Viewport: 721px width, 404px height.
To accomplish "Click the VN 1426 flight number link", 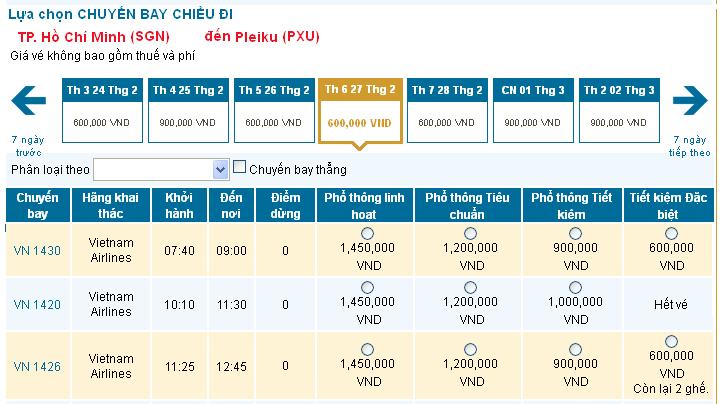I will point(37,366).
